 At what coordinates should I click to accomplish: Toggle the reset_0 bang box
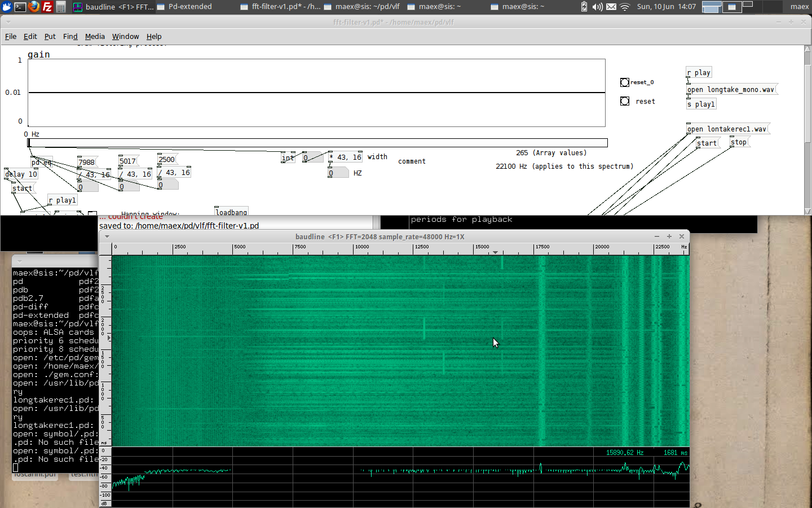625,82
